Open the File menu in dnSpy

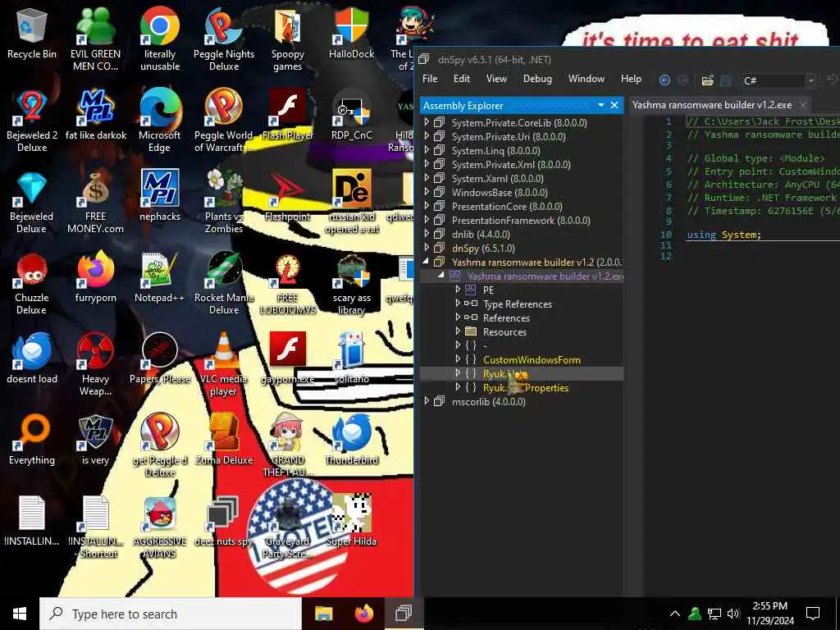(x=430, y=79)
